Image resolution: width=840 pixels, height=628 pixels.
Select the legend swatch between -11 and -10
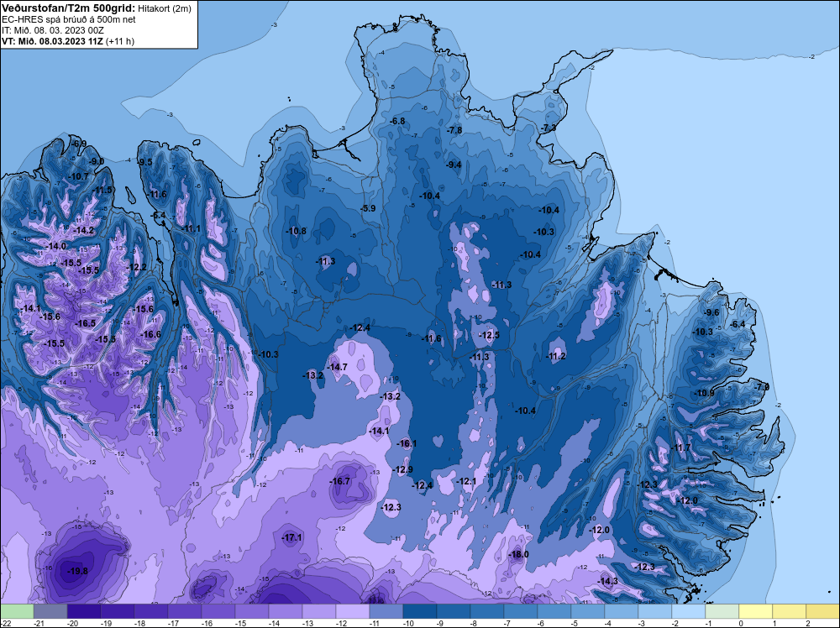pyautogui.click(x=386, y=611)
